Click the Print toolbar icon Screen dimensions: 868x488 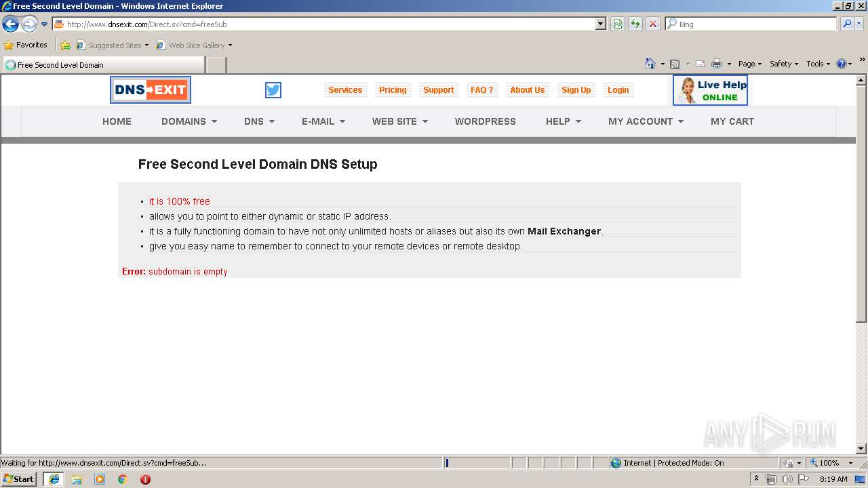tap(717, 64)
